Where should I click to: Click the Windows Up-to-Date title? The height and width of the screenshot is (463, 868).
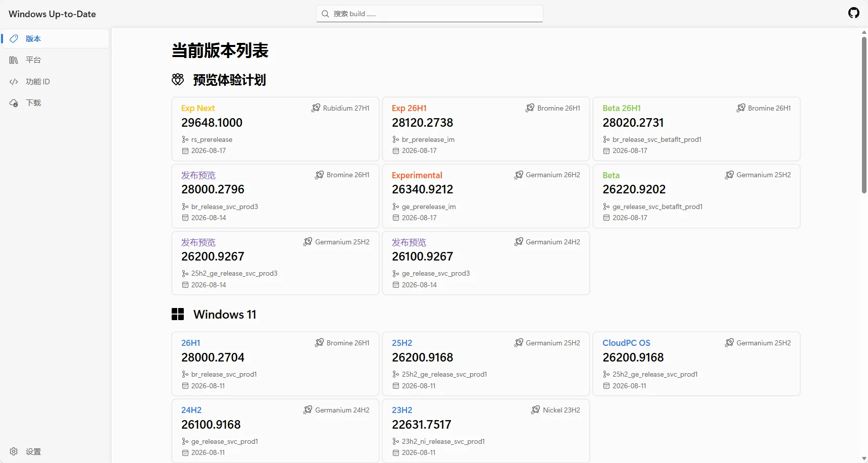pos(52,14)
